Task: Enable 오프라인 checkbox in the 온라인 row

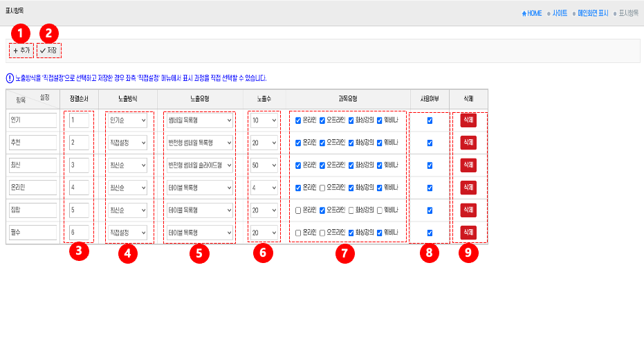Action: 322,188
